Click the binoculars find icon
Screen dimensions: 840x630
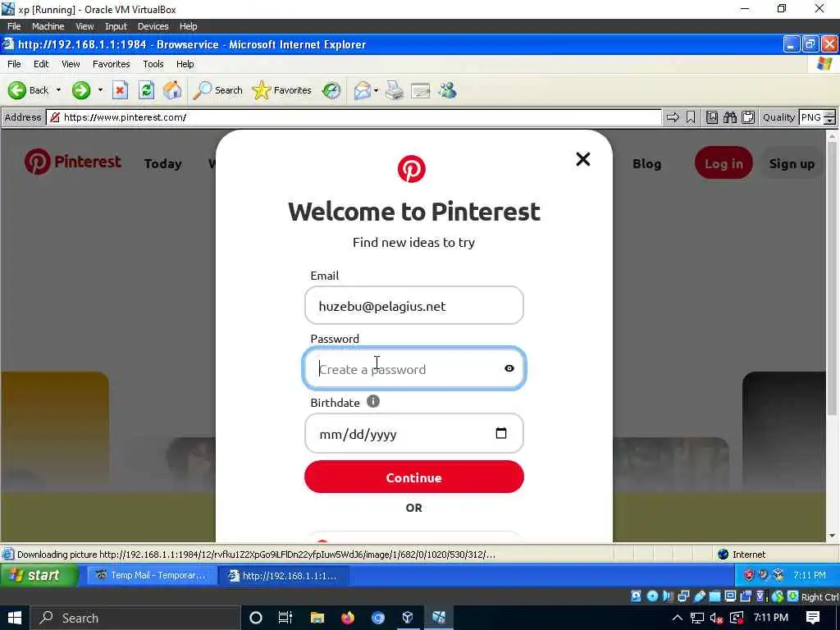pyautogui.click(x=729, y=117)
